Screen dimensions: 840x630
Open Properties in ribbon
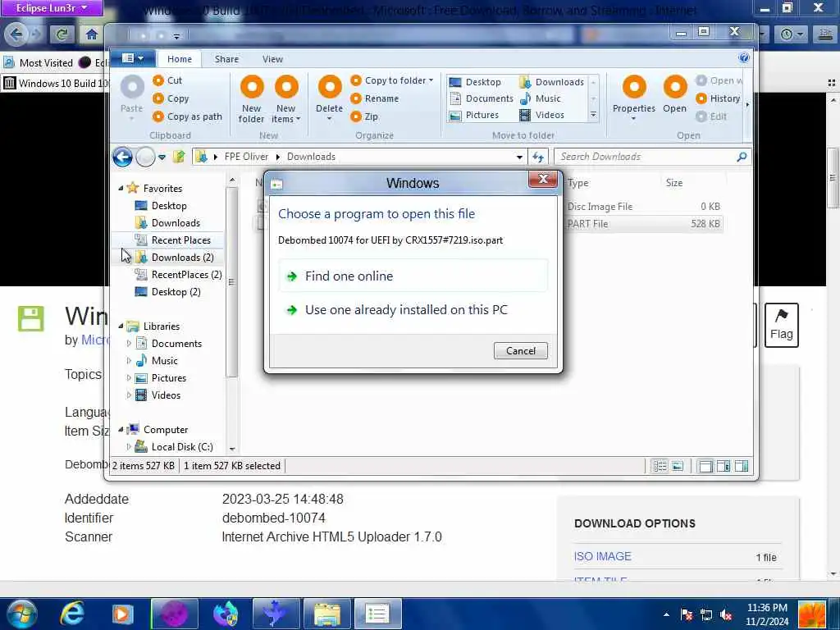click(634, 97)
